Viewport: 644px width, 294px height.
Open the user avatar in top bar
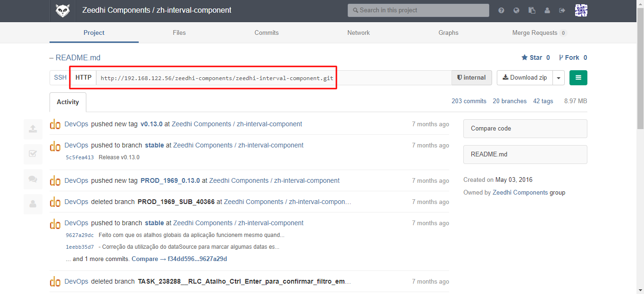[x=581, y=10]
